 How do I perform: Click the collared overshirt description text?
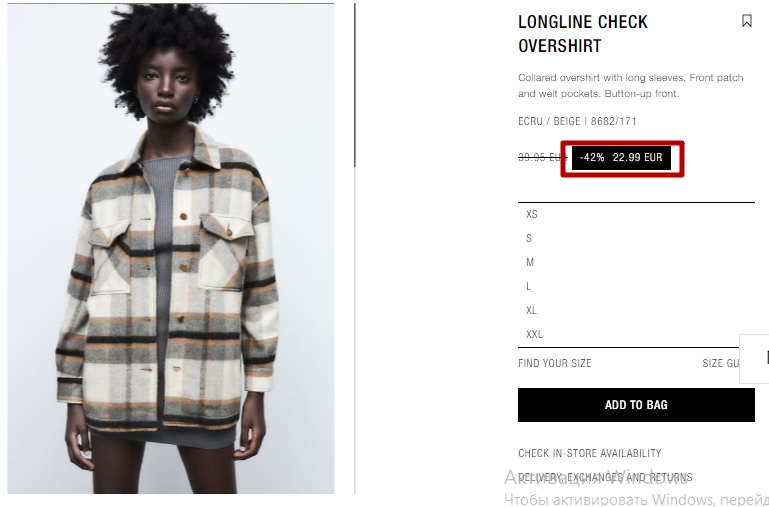631,85
